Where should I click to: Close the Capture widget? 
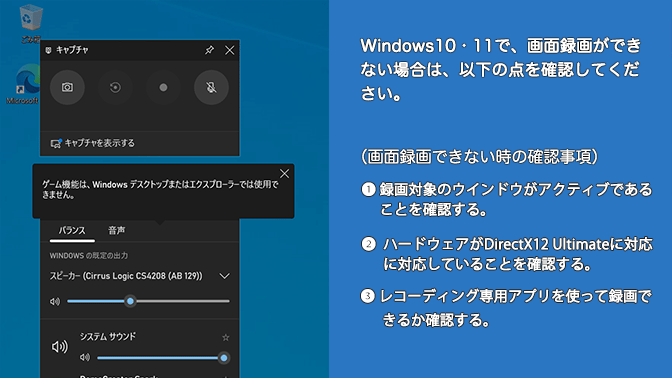pos(230,50)
